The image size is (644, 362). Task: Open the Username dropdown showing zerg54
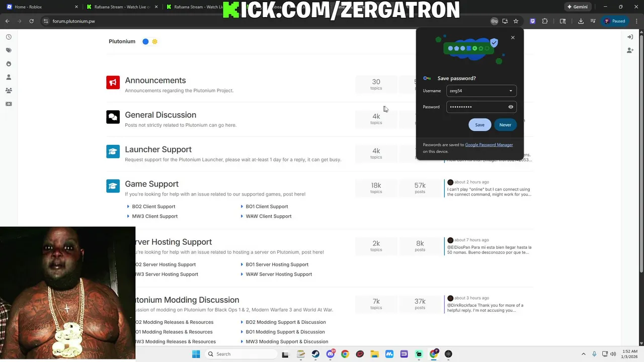(x=481, y=90)
